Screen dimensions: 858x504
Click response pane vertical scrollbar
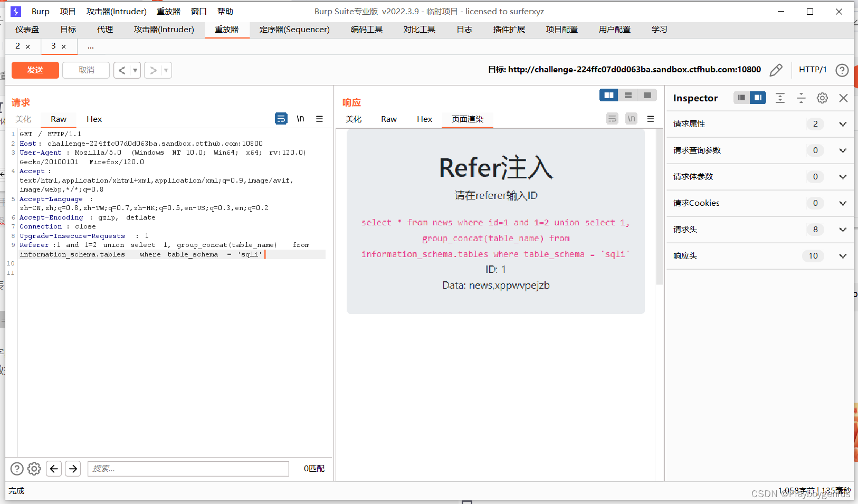tap(659, 206)
